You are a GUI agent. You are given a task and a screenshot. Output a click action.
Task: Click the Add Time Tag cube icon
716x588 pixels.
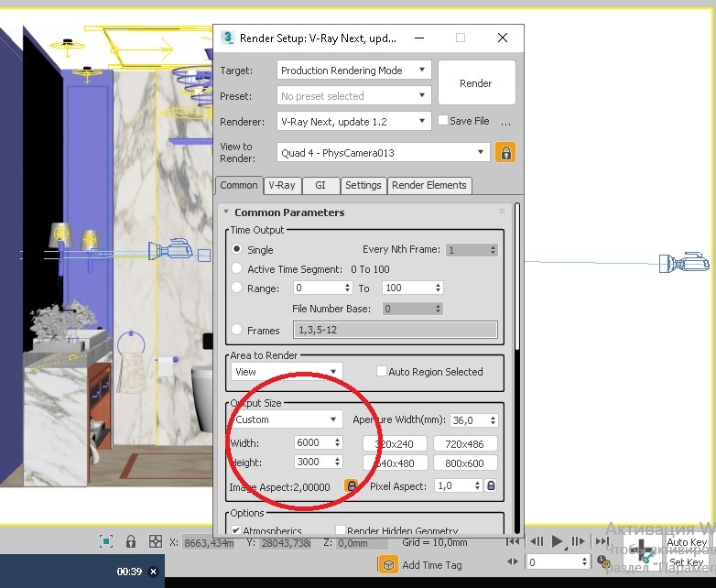387,565
